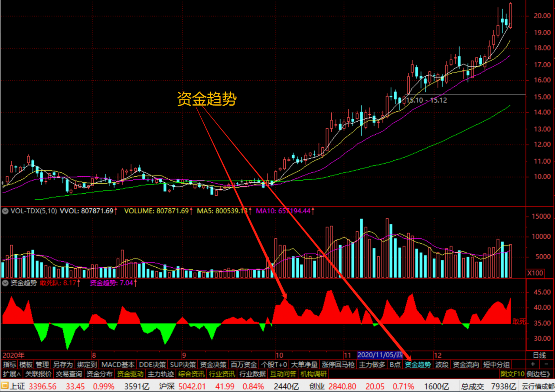Open the 综合资讯 tab
The image size is (555, 392).
tap(192, 374)
